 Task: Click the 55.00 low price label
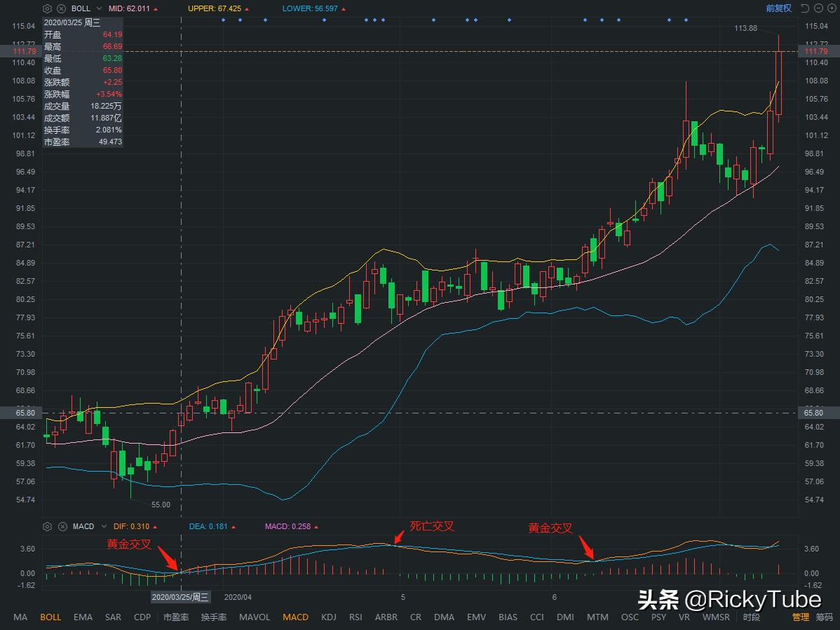(161, 505)
